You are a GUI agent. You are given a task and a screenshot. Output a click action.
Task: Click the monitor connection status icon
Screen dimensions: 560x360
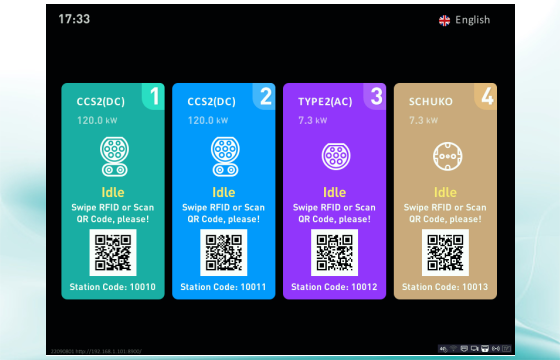coord(475,348)
